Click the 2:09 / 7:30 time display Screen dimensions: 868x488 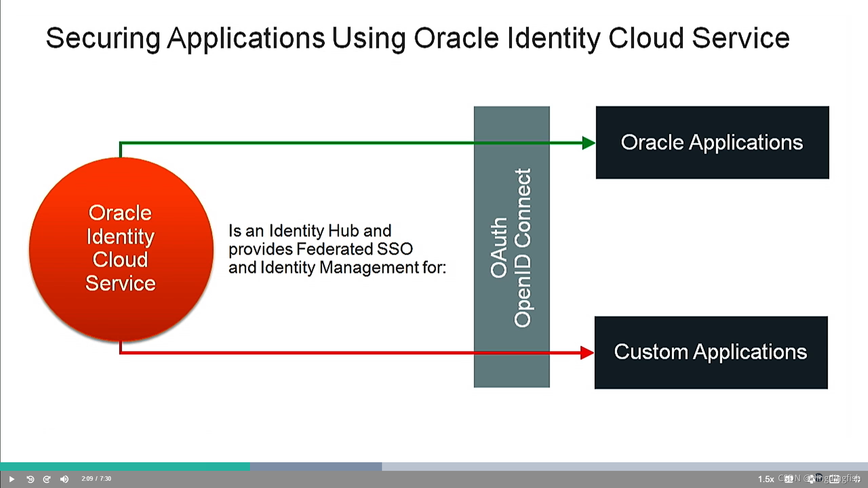click(96, 479)
